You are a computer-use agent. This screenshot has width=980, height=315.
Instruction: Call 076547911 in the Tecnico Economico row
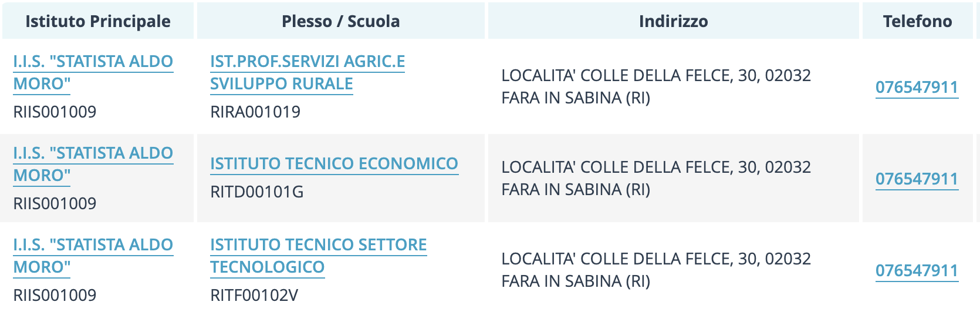pyautogui.click(x=917, y=179)
